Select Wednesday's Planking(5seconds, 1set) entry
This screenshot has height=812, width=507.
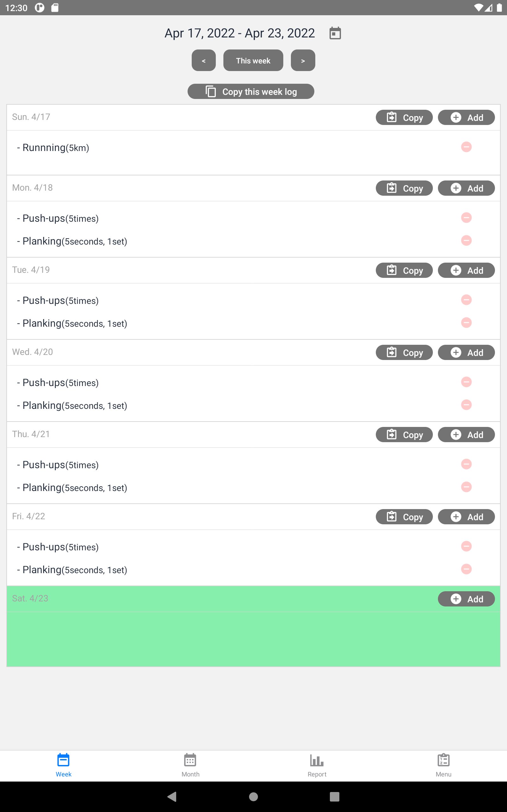pyautogui.click(x=74, y=406)
